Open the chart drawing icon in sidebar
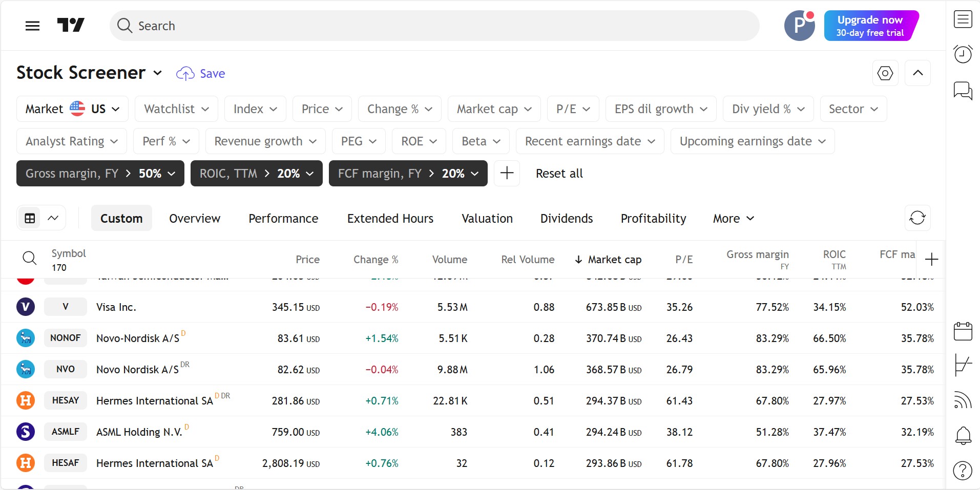The height and width of the screenshot is (490, 980). 963,365
